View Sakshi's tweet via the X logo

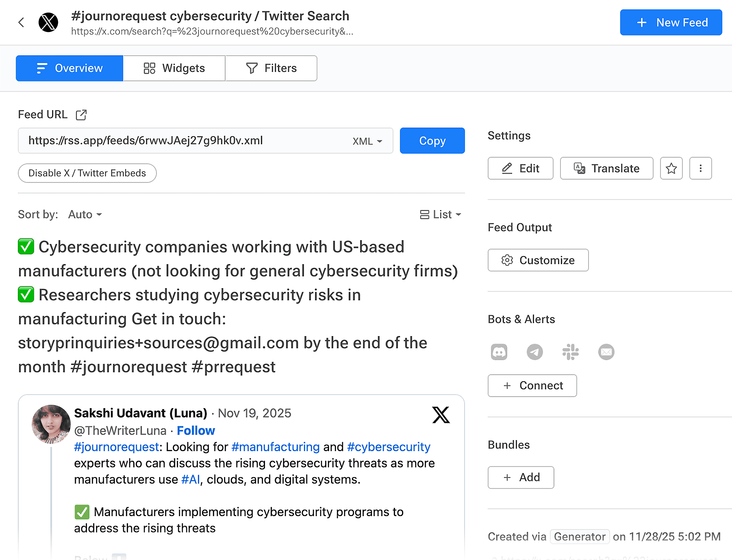tap(441, 415)
